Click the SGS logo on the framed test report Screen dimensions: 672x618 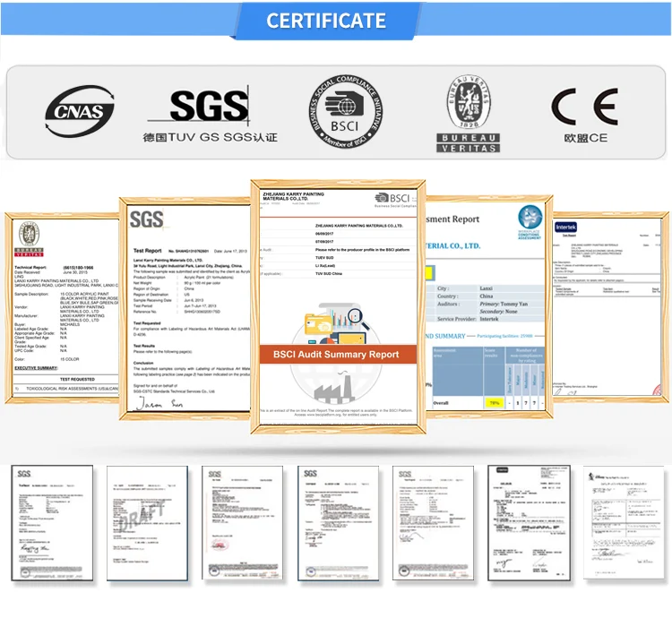pyautogui.click(x=147, y=219)
